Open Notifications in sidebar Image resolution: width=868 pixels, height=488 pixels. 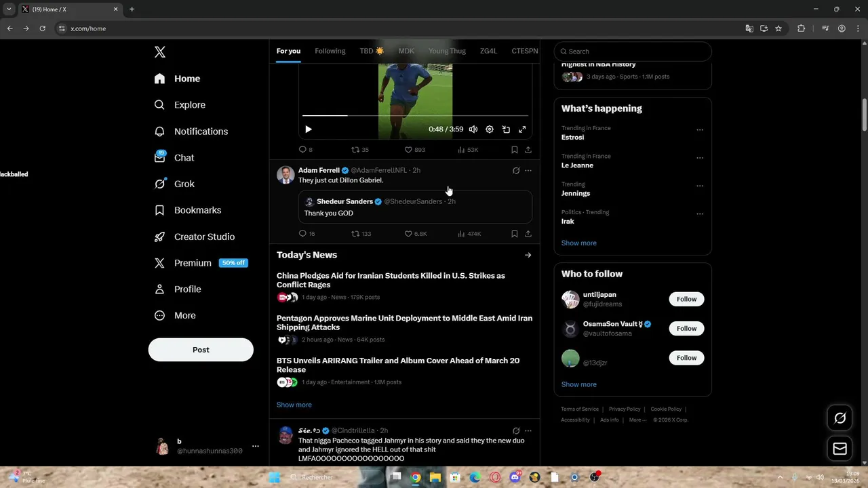(191, 131)
